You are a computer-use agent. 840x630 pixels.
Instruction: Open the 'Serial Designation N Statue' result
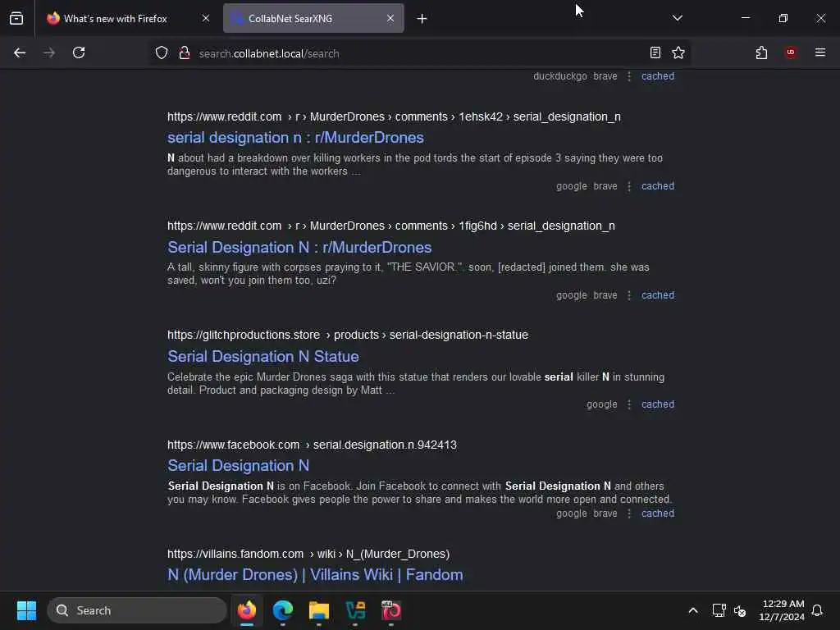[263, 356]
